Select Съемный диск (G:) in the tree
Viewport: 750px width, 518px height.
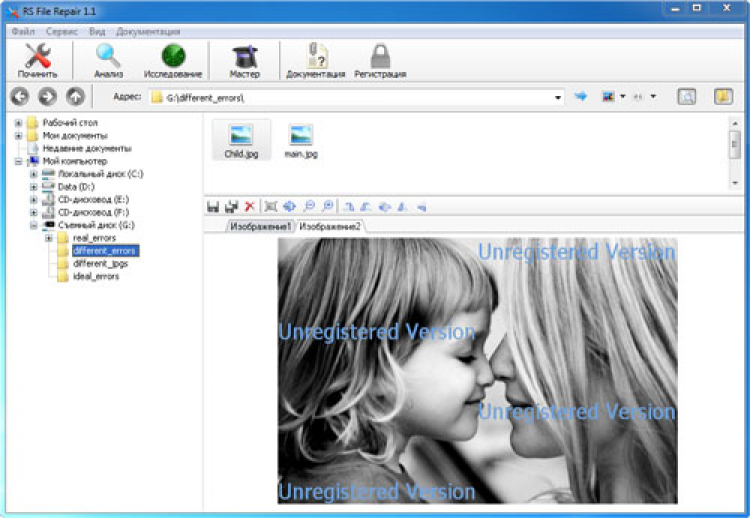click(96, 225)
